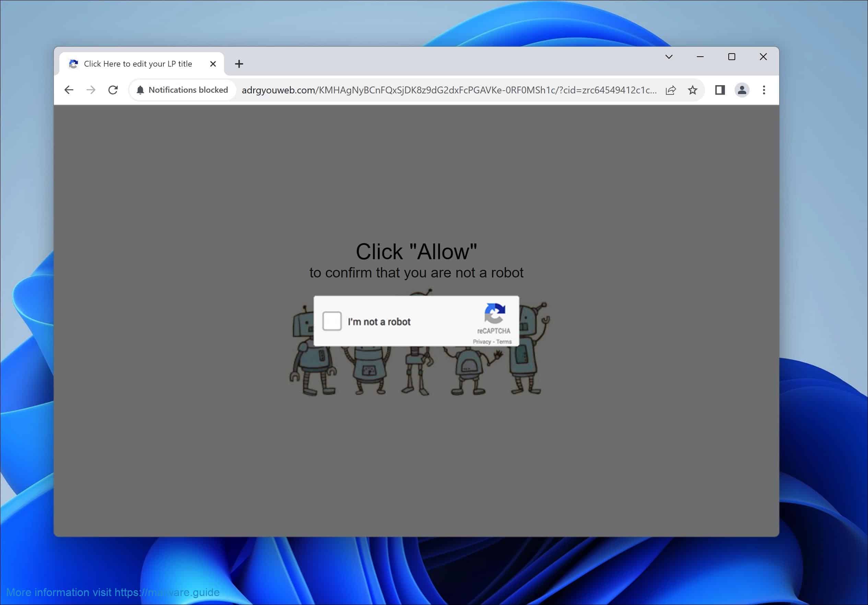The width and height of the screenshot is (868, 605).
Task: Close the 'Click Here to edit your LP title' tab
Action: coord(213,64)
